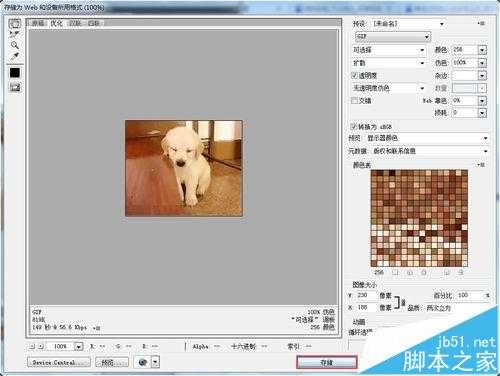Screen dimensions: 500x376
Task: Select the Slice Select tool
Action: click(14, 34)
